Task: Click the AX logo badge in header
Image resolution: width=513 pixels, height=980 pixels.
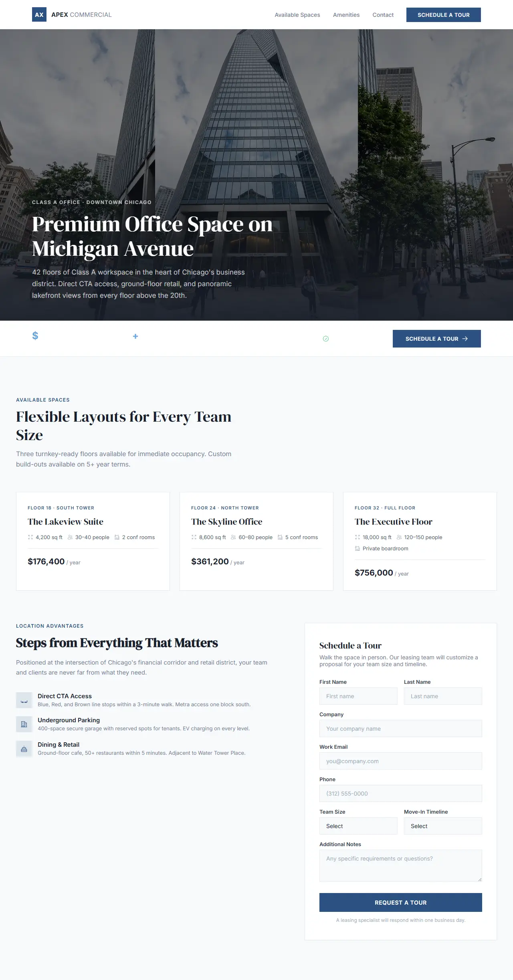Action: pyautogui.click(x=39, y=15)
